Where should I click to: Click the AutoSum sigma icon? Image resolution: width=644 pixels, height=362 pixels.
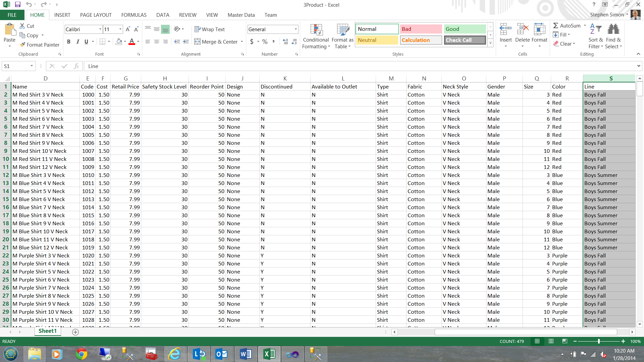click(x=556, y=25)
